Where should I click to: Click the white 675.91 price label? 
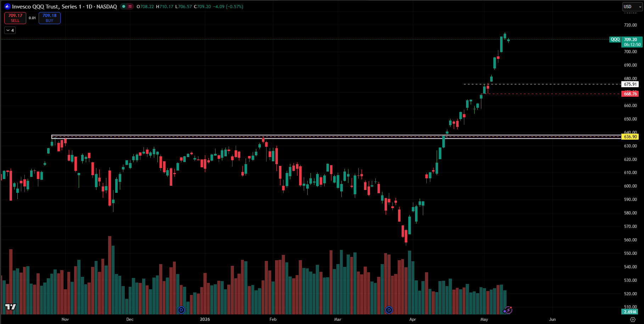pos(631,84)
